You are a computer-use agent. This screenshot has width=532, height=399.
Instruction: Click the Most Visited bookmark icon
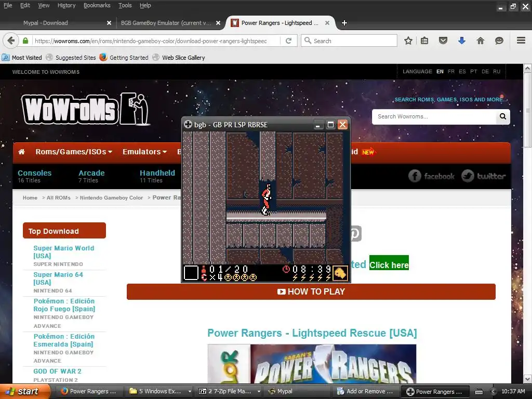(x=6, y=57)
